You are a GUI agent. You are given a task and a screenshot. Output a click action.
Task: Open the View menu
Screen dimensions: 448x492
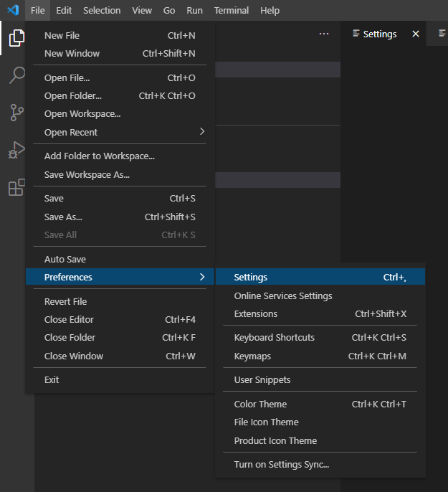click(x=142, y=10)
